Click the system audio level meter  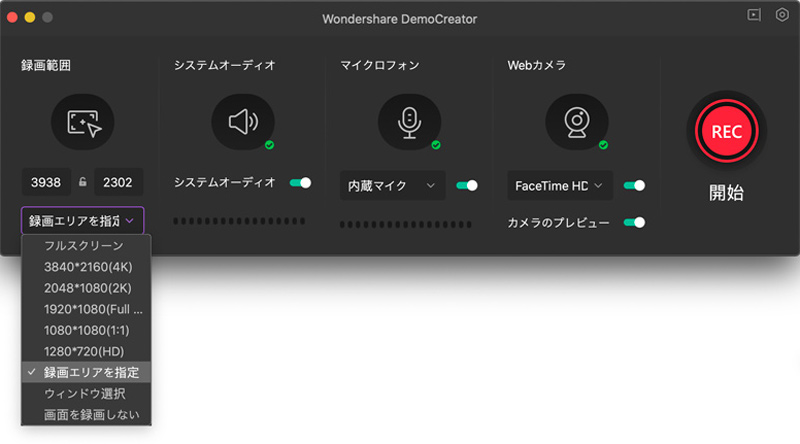tap(239, 221)
